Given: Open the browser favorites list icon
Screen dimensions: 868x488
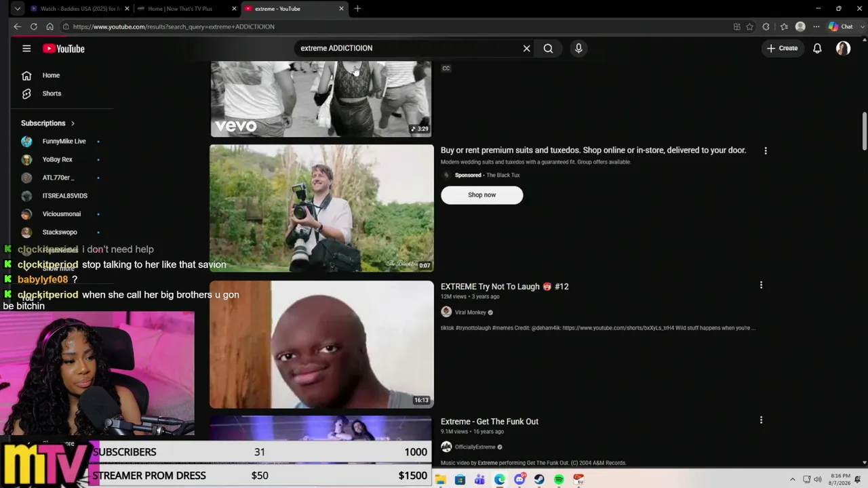Looking at the screenshot, I should [784, 26].
